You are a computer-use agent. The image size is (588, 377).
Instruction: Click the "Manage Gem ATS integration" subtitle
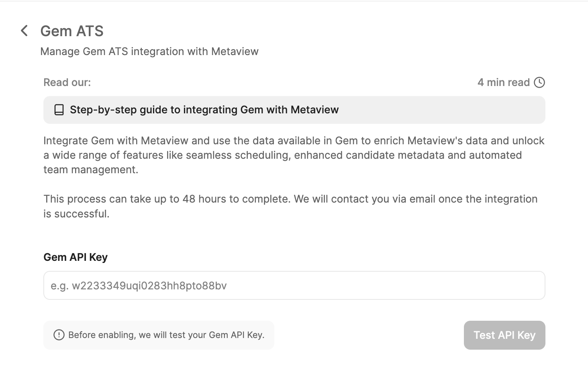[149, 51]
